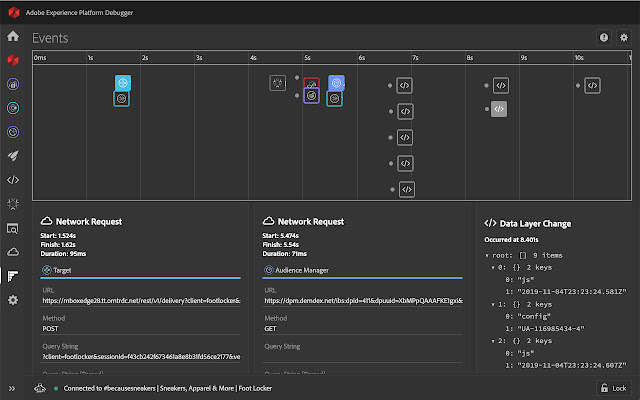Click the omtrdc.net URL field
This screenshot has height=400, width=640.
click(140, 300)
